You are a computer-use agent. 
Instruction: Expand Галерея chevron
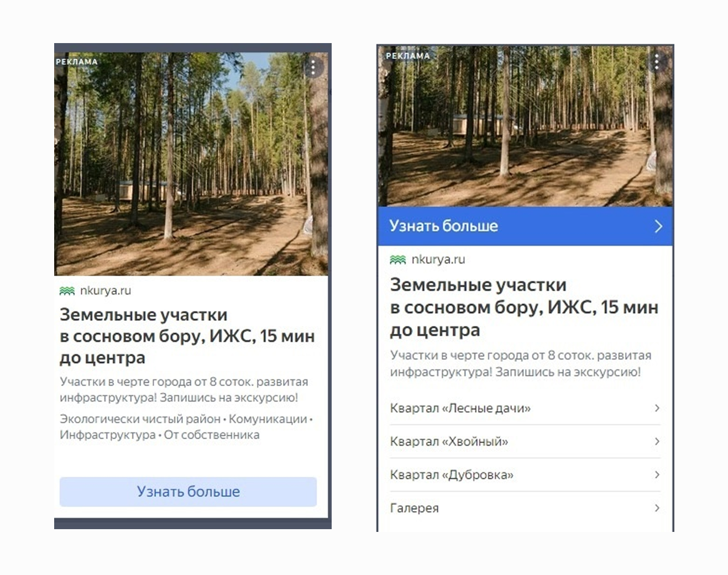[x=657, y=508]
